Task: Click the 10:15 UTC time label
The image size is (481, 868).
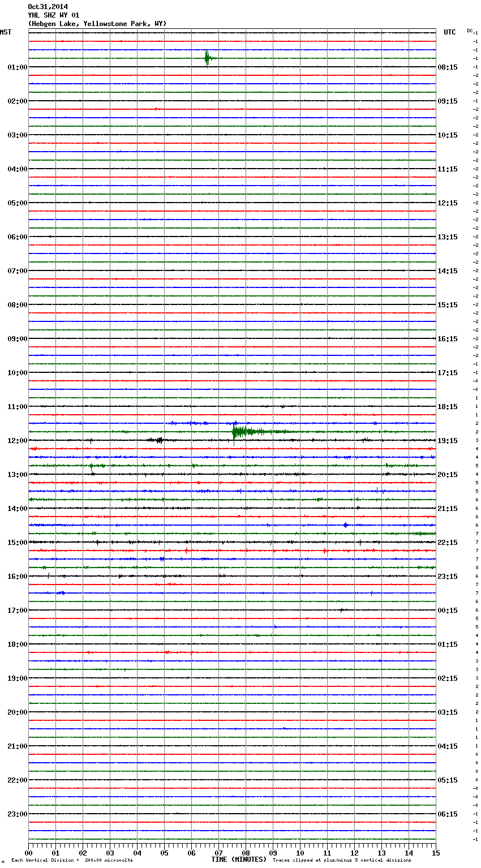Action: coord(448,135)
